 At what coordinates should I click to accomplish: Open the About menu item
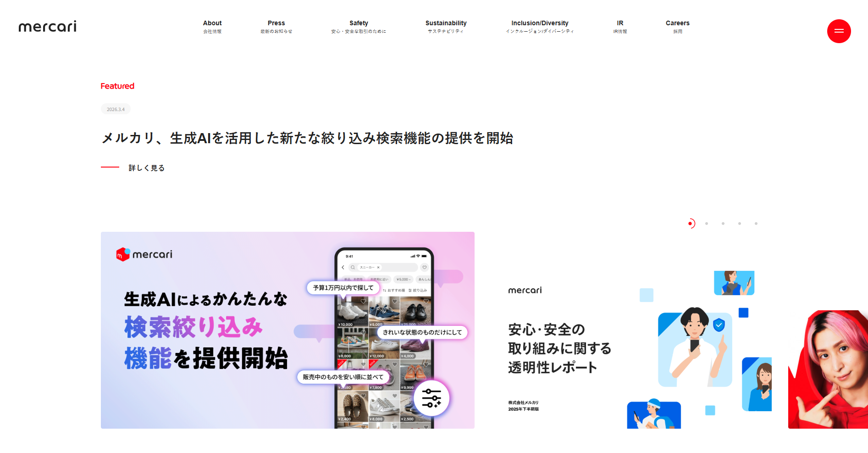(x=212, y=26)
